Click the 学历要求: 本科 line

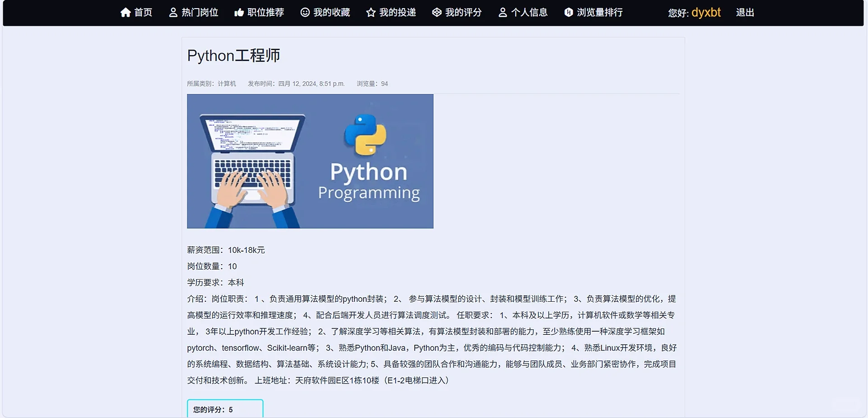pos(216,283)
